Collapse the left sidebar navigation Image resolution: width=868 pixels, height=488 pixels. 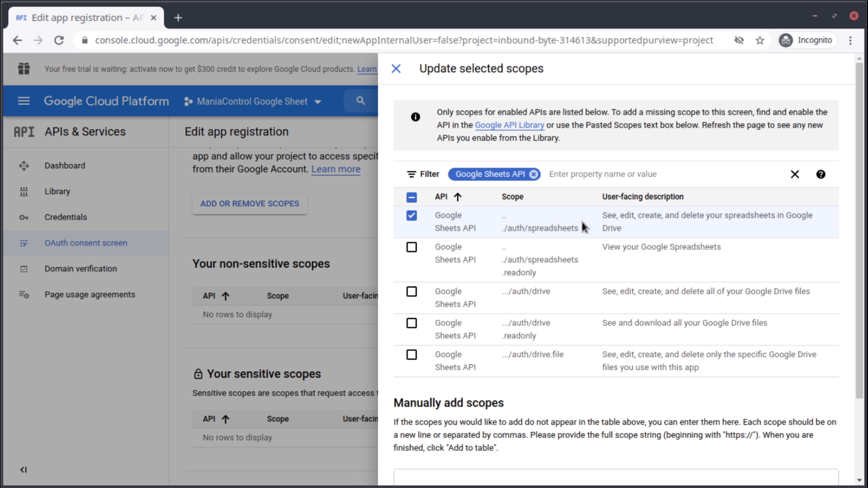point(23,470)
